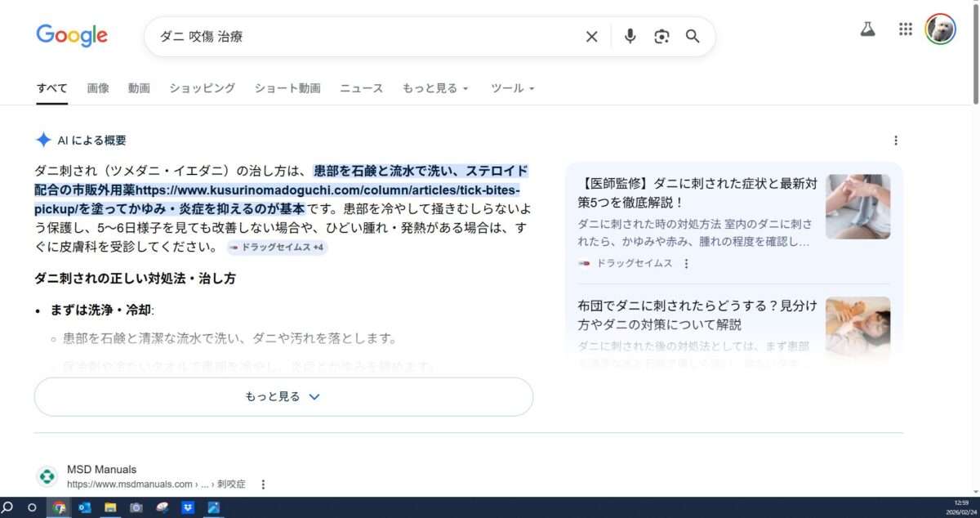
Task: Open AI overview three-dot options menu
Action: (896, 141)
